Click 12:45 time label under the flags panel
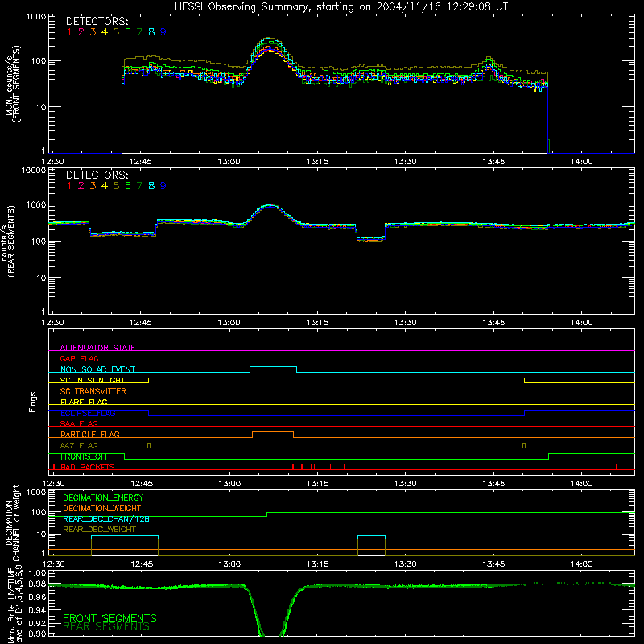Image resolution: width=644 pixels, height=644 pixels. 142,484
